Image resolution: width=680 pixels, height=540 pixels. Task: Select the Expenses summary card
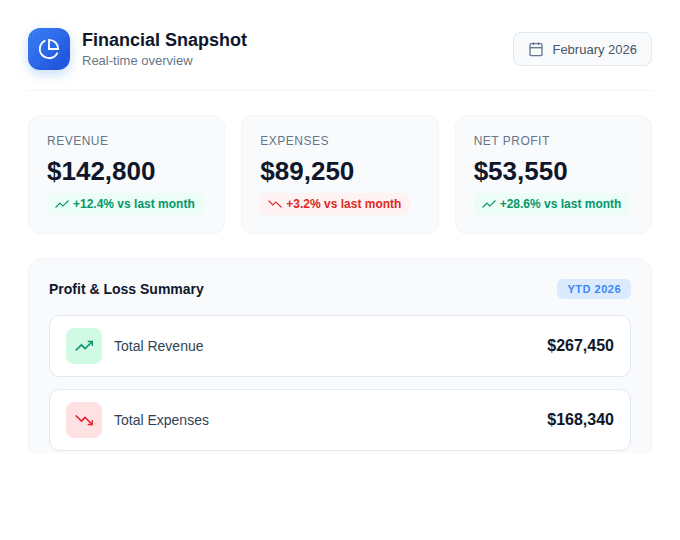point(339,174)
